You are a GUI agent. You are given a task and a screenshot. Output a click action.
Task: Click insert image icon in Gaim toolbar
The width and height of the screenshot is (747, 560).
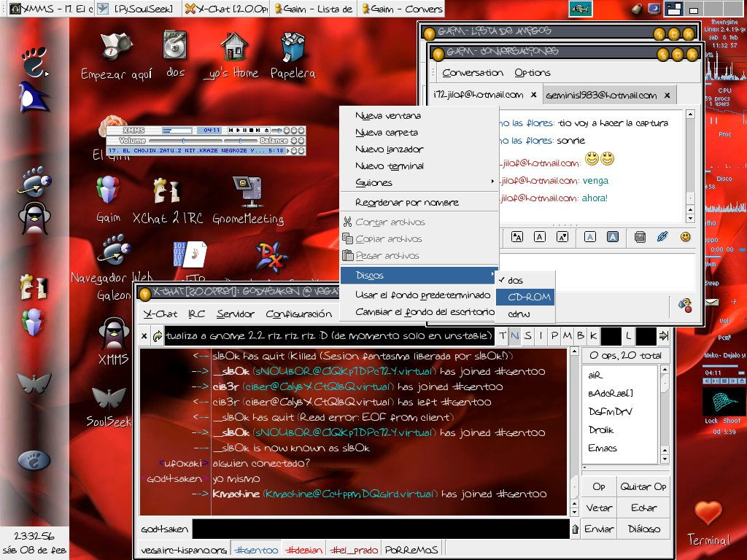coord(640,237)
